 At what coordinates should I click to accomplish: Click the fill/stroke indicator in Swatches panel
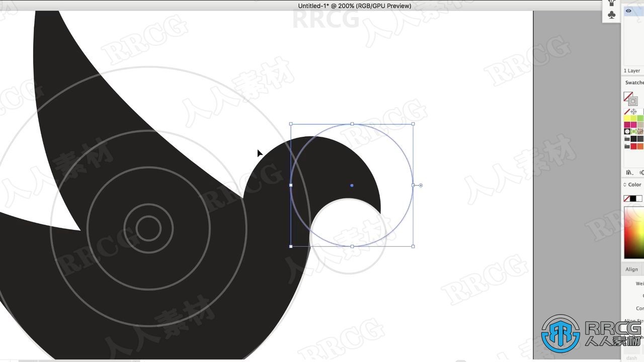pos(629,98)
